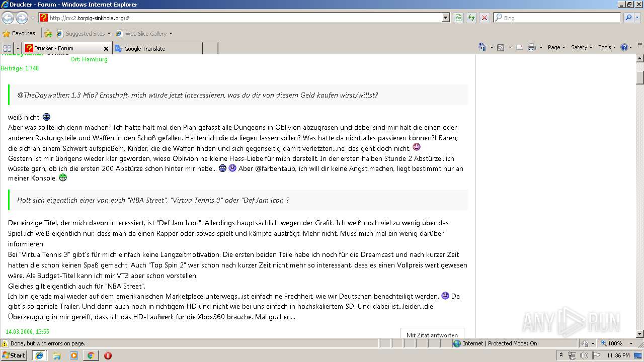Click the Bing search box
This screenshot has width=644, height=362.
click(x=557, y=18)
